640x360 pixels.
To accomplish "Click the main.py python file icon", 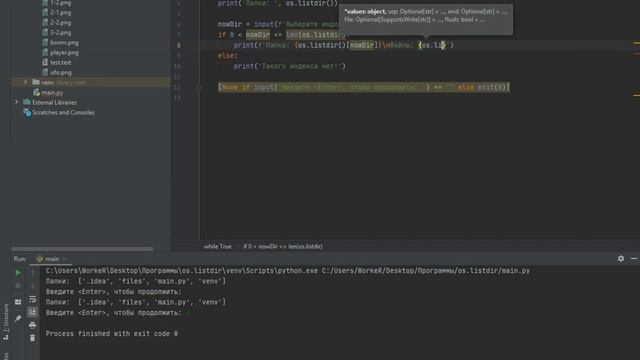I will (36, 93).
